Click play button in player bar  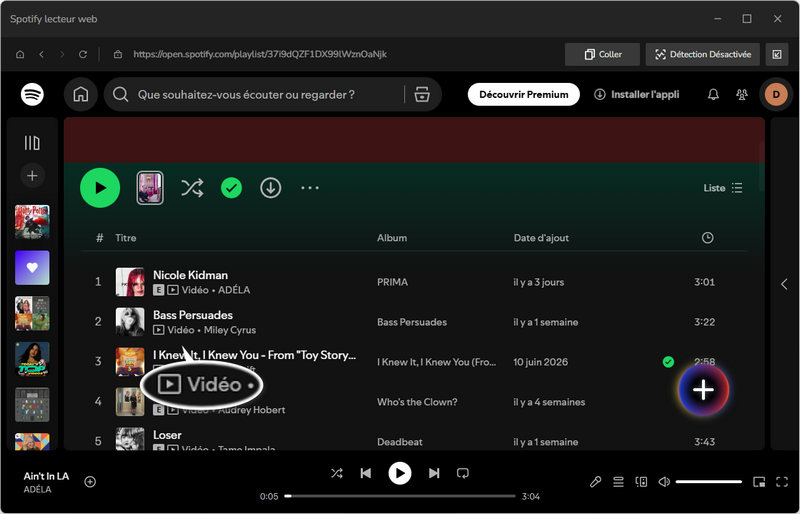399,473
